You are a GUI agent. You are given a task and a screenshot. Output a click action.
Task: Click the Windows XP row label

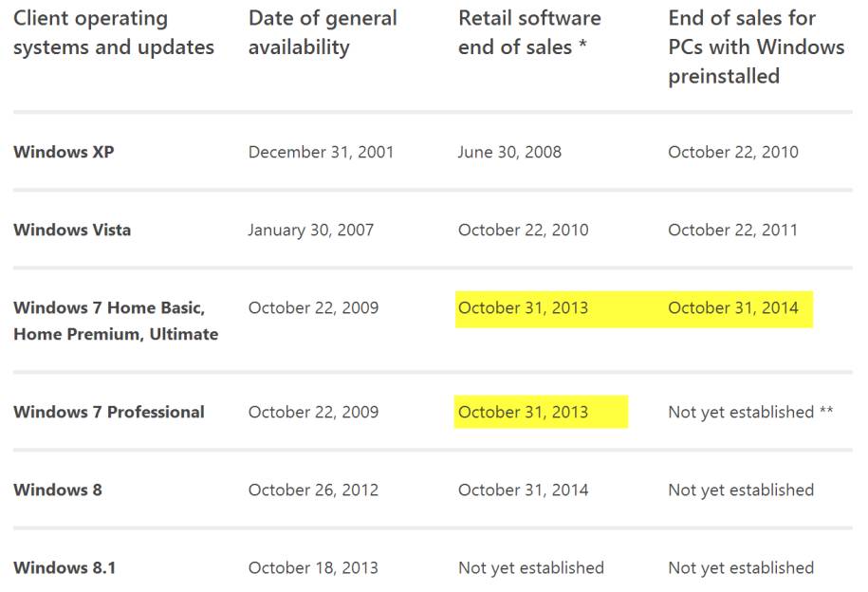(x=64, y=152)
